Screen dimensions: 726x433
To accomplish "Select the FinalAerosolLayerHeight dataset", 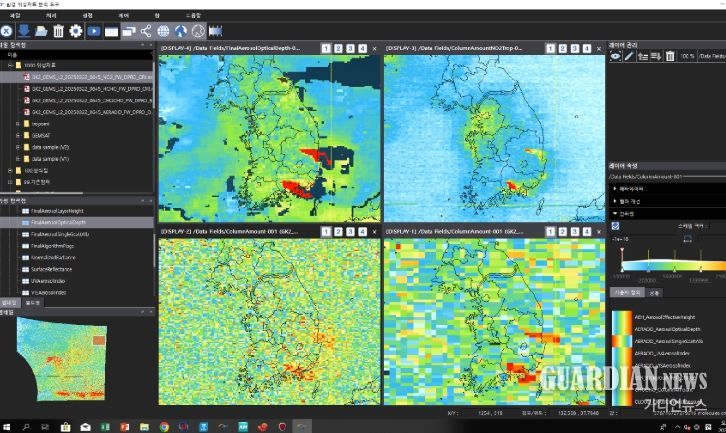I will coord(56,211).
